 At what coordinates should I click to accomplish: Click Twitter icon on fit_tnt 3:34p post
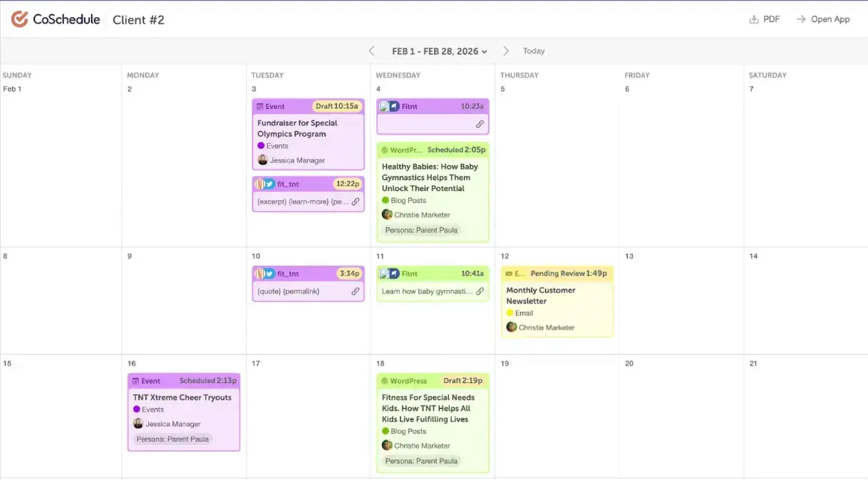coord(270,273)
